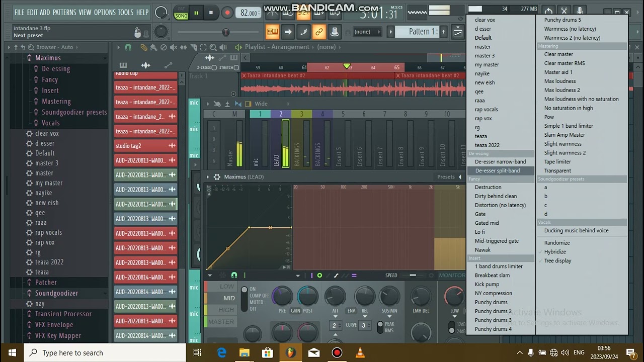This screenshot has width=644, height=362.
Task: Select 'teaza 2022' preset in browser
Action: click(x=49, y=262)
